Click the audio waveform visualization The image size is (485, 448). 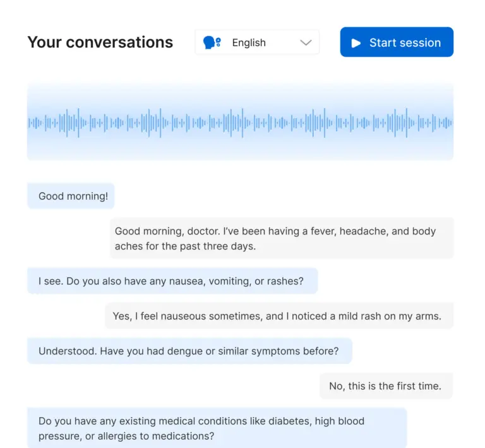(240, 122)
